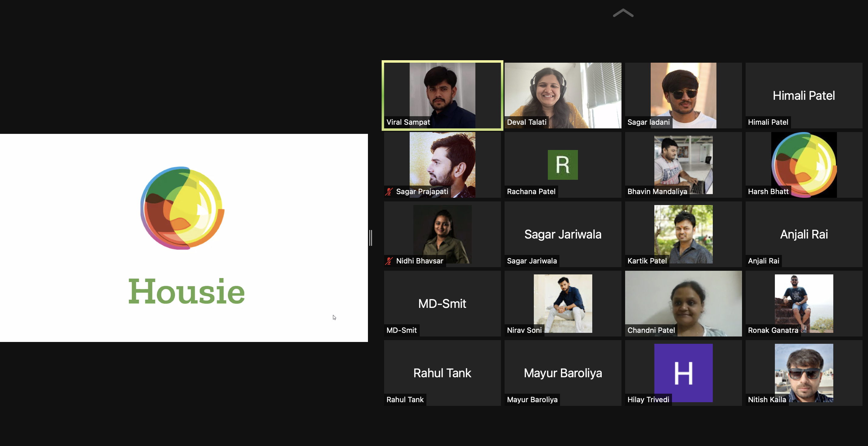Click the small 'Anjali Rai' name label

764,261
